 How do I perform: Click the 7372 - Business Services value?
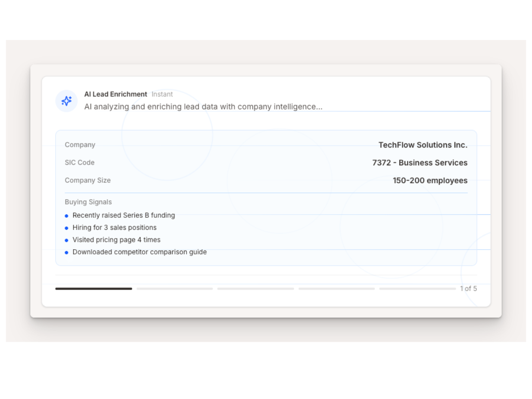pyautogui.click(x=420, y=163)
